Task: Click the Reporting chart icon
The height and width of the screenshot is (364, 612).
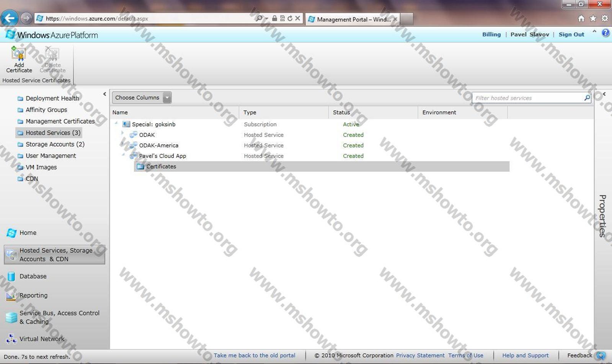Action: pyautogui.click(x=11, y=295)
